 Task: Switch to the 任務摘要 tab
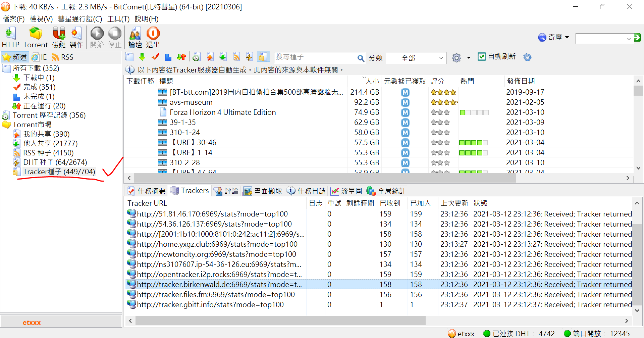(x=147, y=191)
